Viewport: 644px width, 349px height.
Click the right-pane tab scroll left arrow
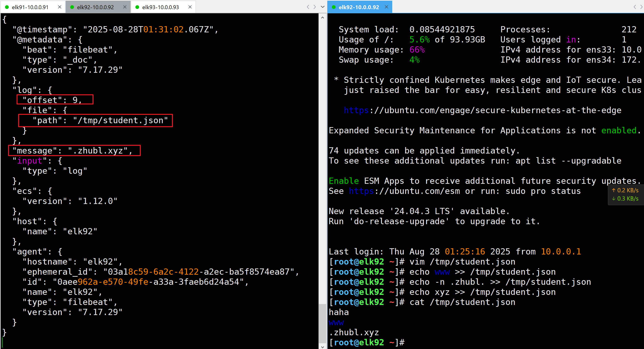[635, 7]
